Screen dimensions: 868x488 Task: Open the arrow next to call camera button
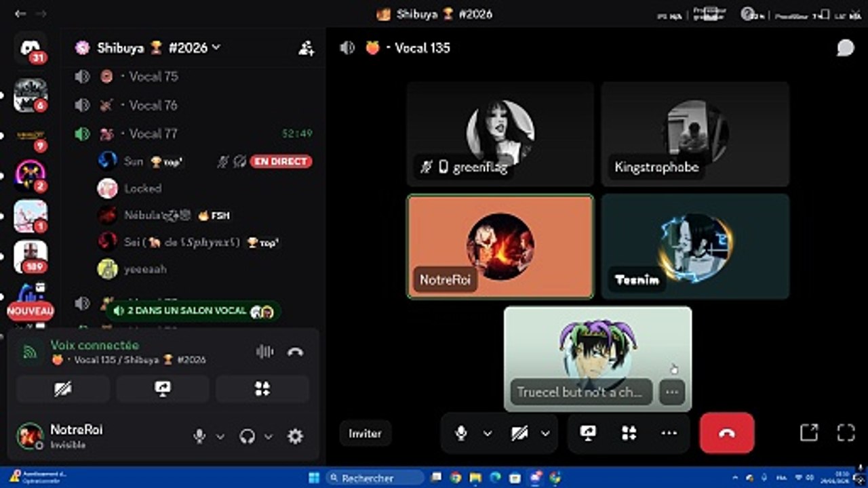click(x=545, y=433)
